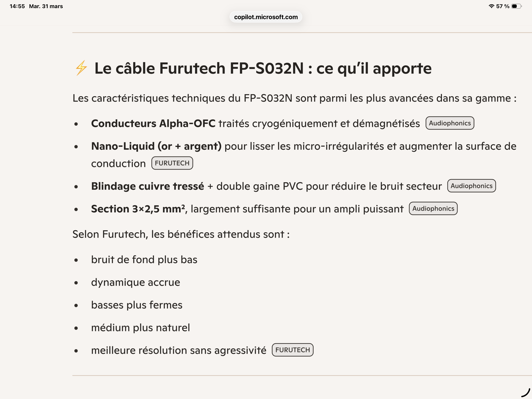This screenshot has width=532, height=399.
Task: Click the 'bruit de fond plus bas' bullet
Action: 144,260
